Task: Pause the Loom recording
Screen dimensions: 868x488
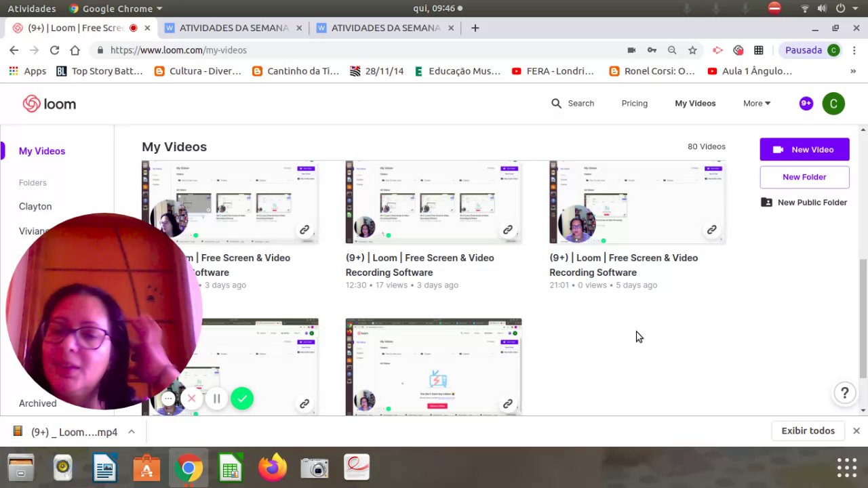Action: 216,399
